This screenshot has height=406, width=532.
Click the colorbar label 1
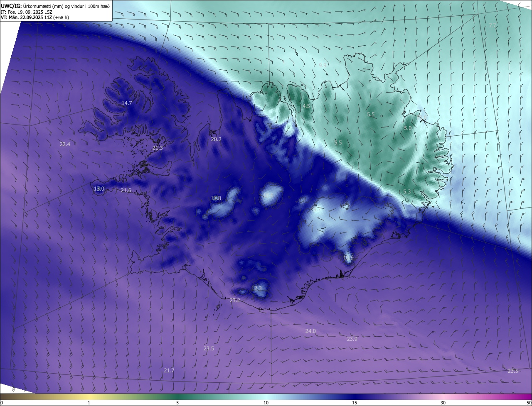pyautogui.click(x=89, y=403)
